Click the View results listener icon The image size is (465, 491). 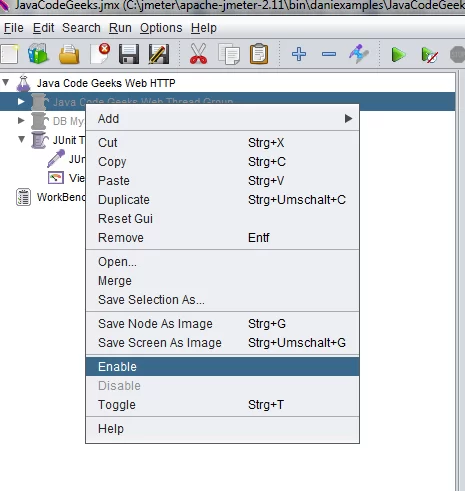click(x=56, y=178)
